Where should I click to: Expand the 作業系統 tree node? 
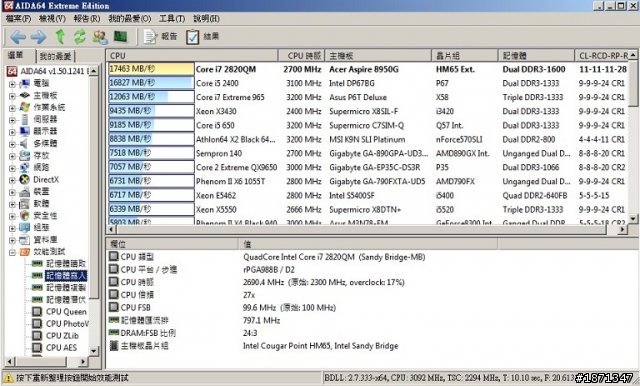pyautogui.click(x=12, y=108)
